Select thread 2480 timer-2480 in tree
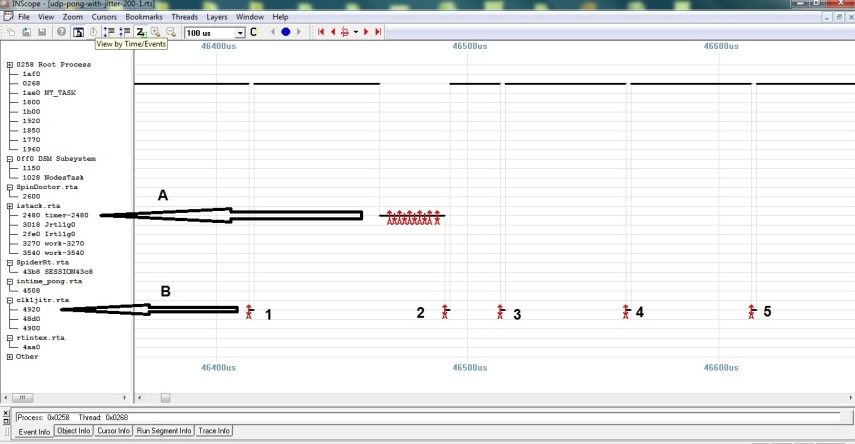Viewport: 855px width, 444px height. pos(55,215)
